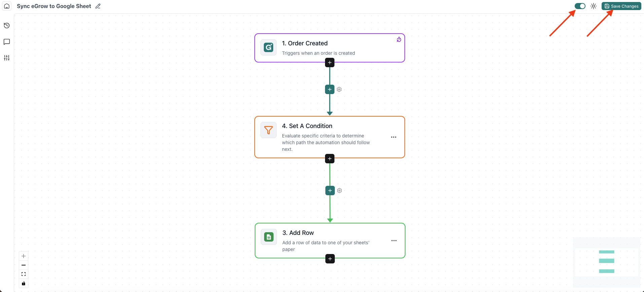Select the Order Created trigger node

(329, 48)
